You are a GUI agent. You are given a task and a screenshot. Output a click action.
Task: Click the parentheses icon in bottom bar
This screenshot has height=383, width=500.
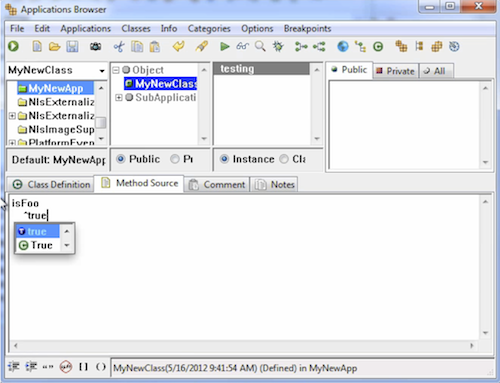click(101, 367)
